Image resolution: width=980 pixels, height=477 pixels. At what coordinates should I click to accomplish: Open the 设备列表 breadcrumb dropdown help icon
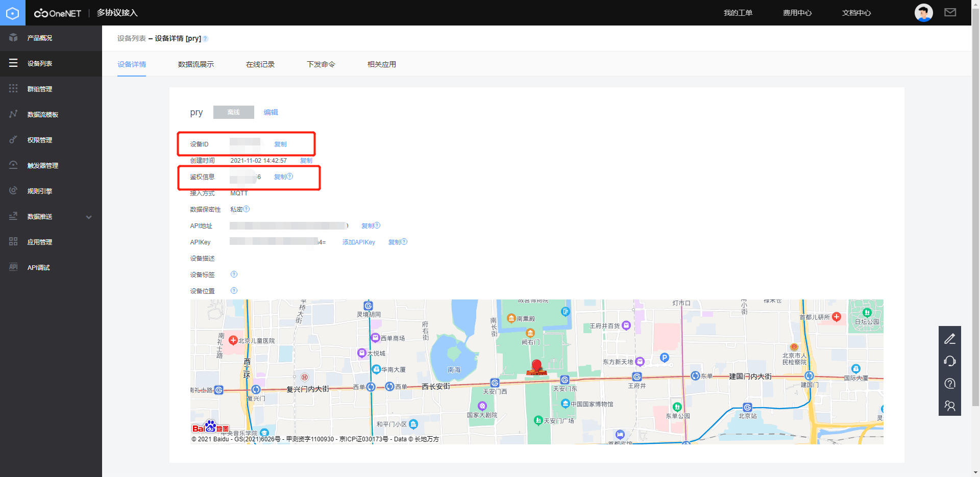point(205,38)
